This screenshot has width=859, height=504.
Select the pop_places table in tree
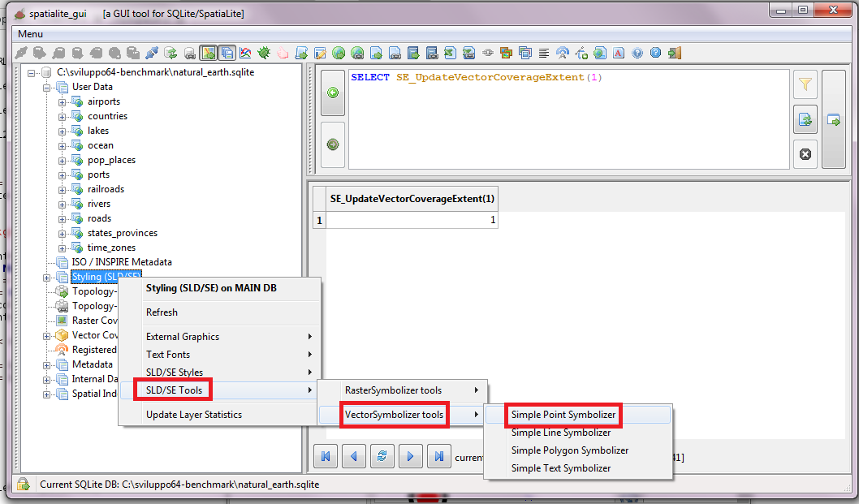click(x=111, y=160)
